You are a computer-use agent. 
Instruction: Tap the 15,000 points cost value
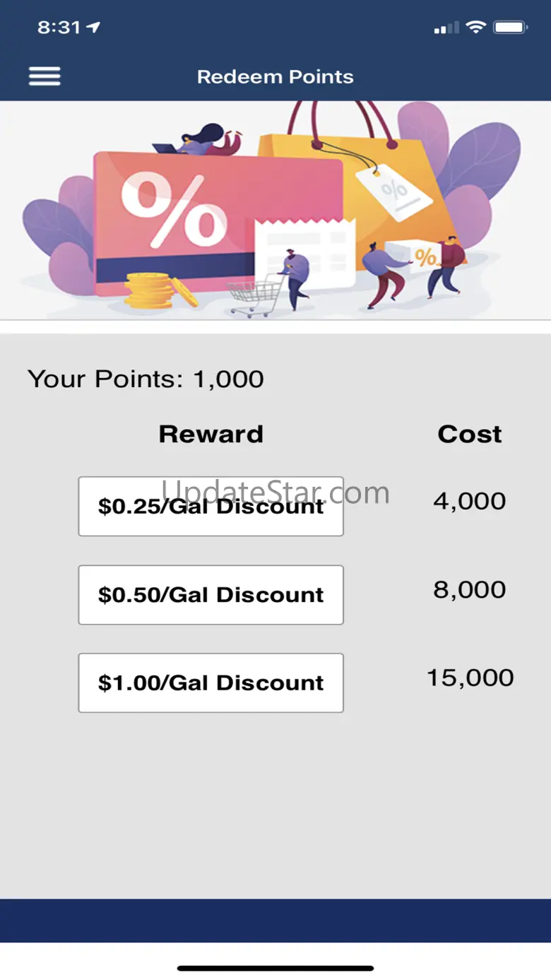470,678
